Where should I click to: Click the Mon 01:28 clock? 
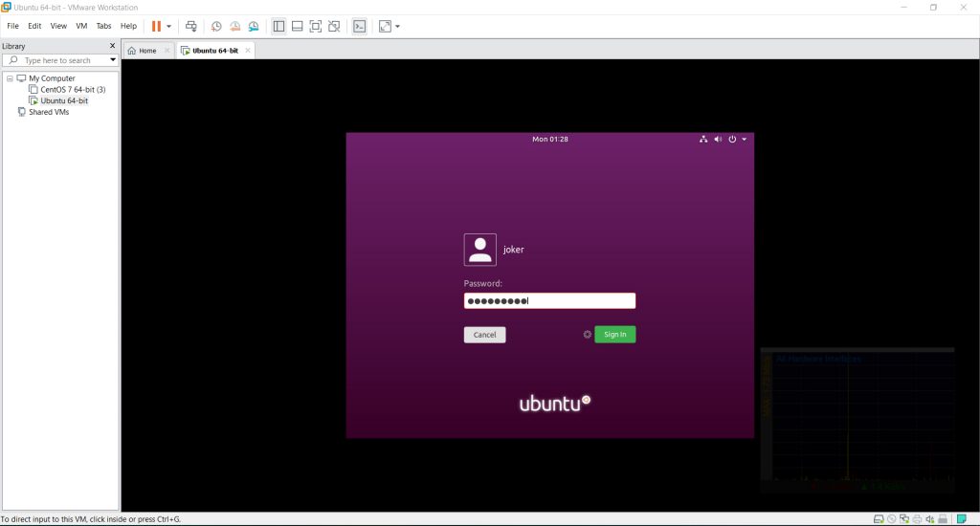coord(550,140)
